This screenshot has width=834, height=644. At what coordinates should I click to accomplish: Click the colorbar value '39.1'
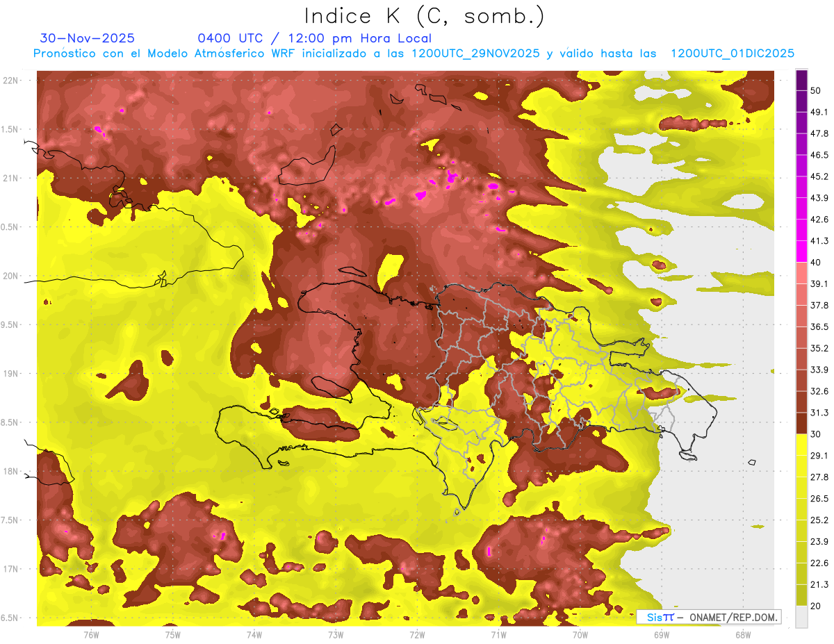click(819, 283)
